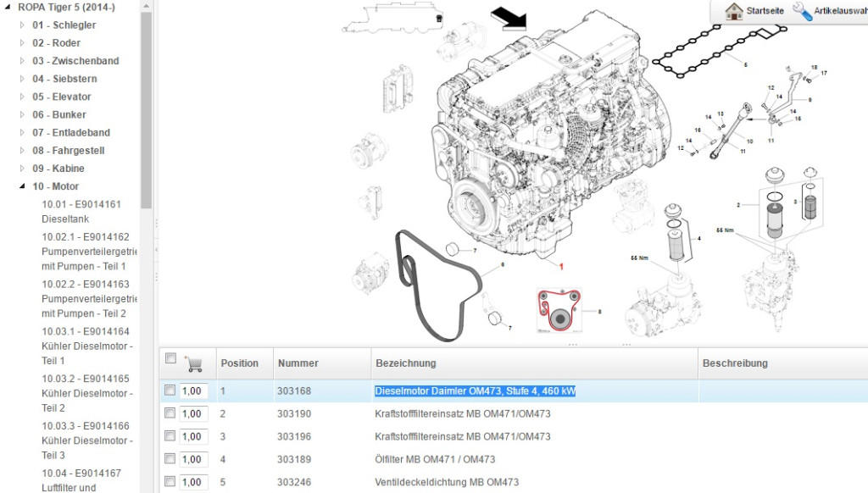Click the red position 1 label in diagram
868x493 pixels.
pyautogui.click(x=561, y=267)
